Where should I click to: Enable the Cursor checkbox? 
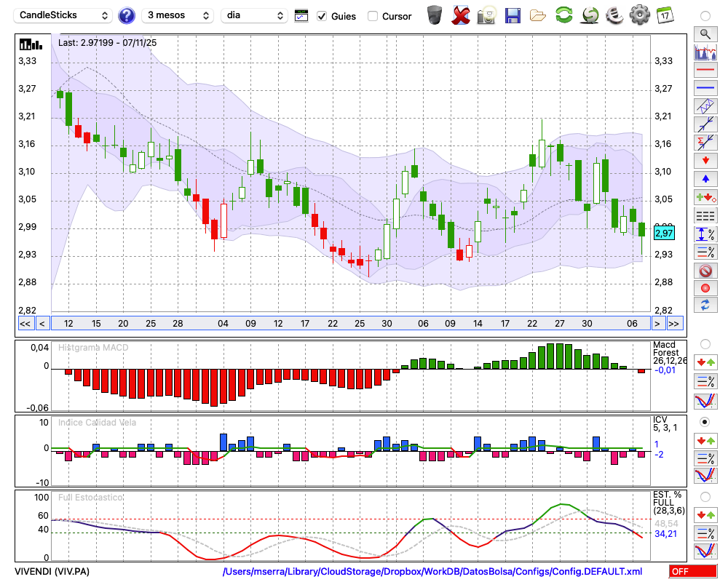click(x=373, y=16)
